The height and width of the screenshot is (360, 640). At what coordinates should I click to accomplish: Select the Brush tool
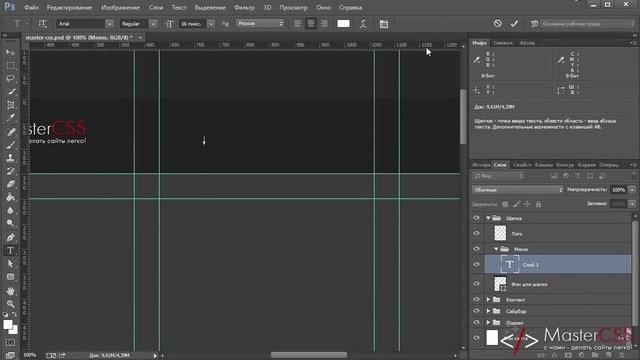click(x=11, y=144)
